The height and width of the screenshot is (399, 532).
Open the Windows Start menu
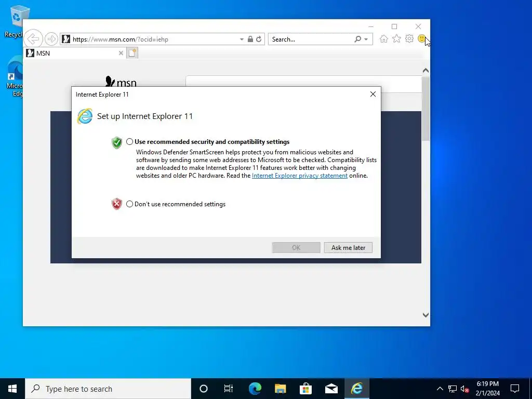click(12, 389)
